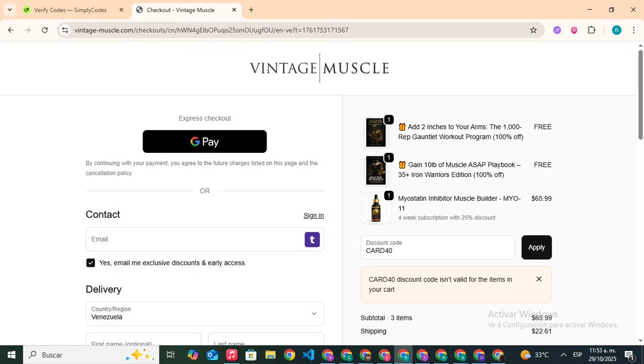Open Visual Studio Code from the taskbar
644x364 pixels.
click(x=309, y=355)
